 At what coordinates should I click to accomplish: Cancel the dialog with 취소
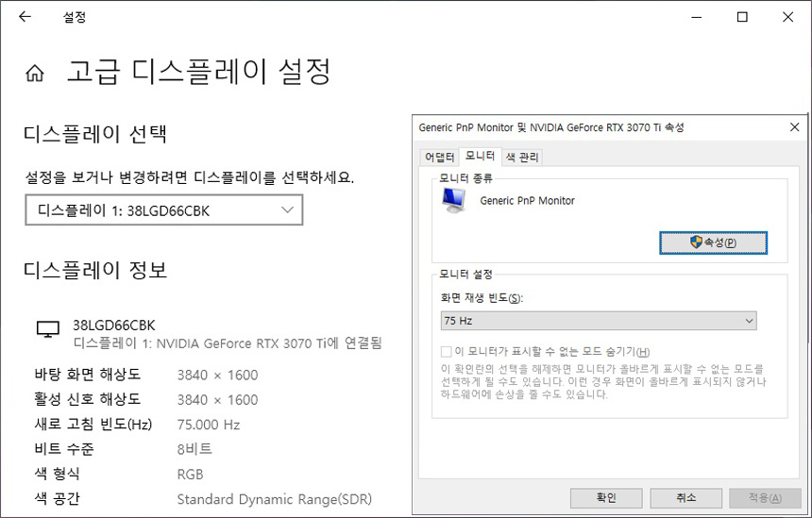685,497
